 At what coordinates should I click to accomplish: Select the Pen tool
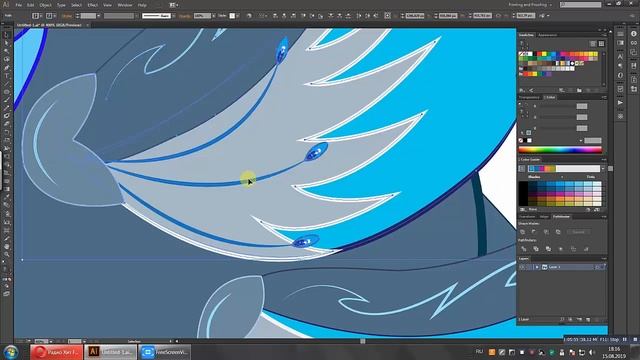click(6, 67)
